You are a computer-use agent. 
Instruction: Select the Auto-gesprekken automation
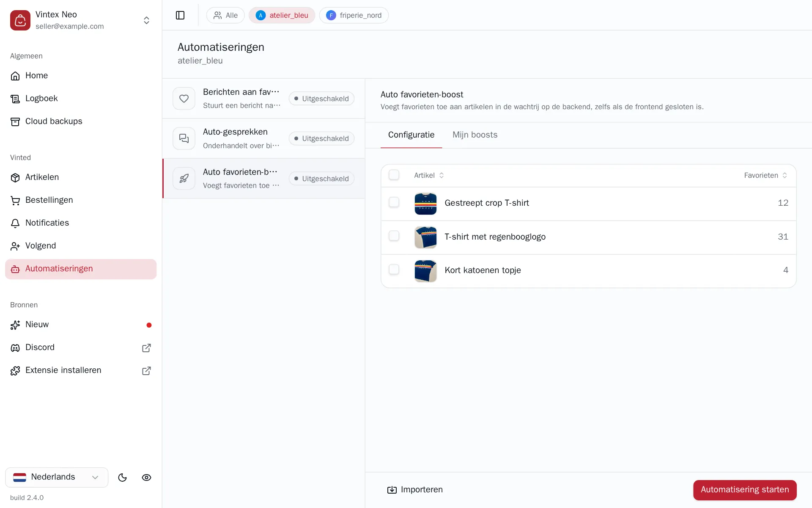(263, 138)
